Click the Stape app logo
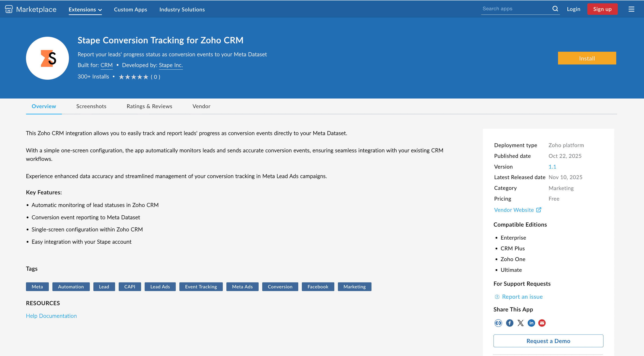The image size is (644, 356). [47, 58]
